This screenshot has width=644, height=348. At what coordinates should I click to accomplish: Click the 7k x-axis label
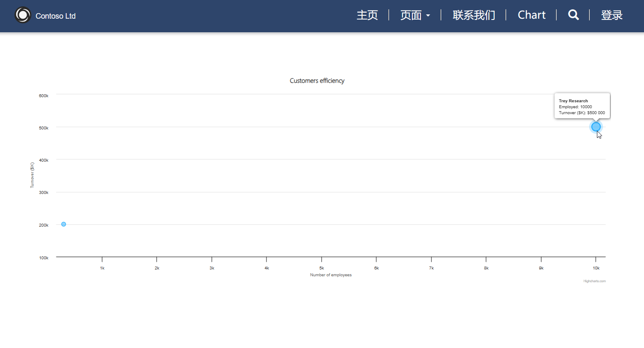click(x=431, y=268)
